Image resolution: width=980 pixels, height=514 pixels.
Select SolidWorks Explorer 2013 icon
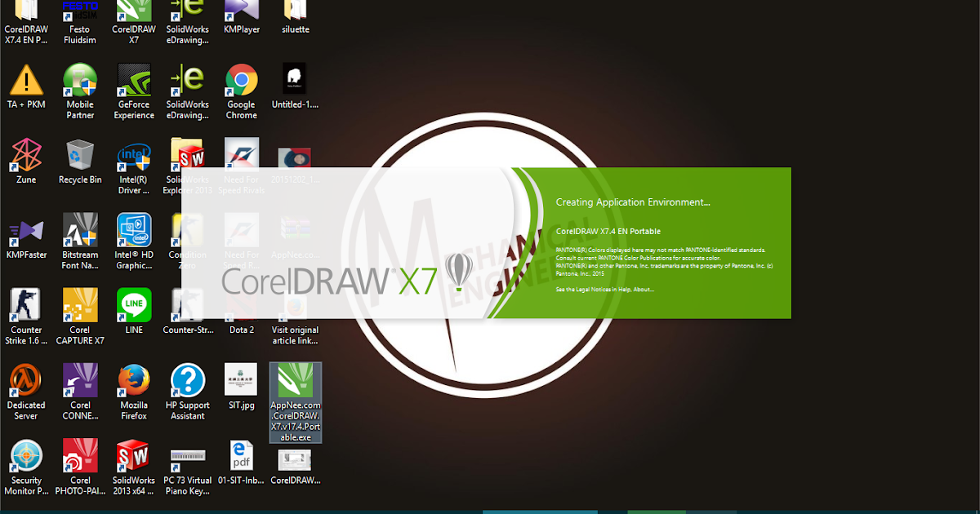(x=188, y=166)
